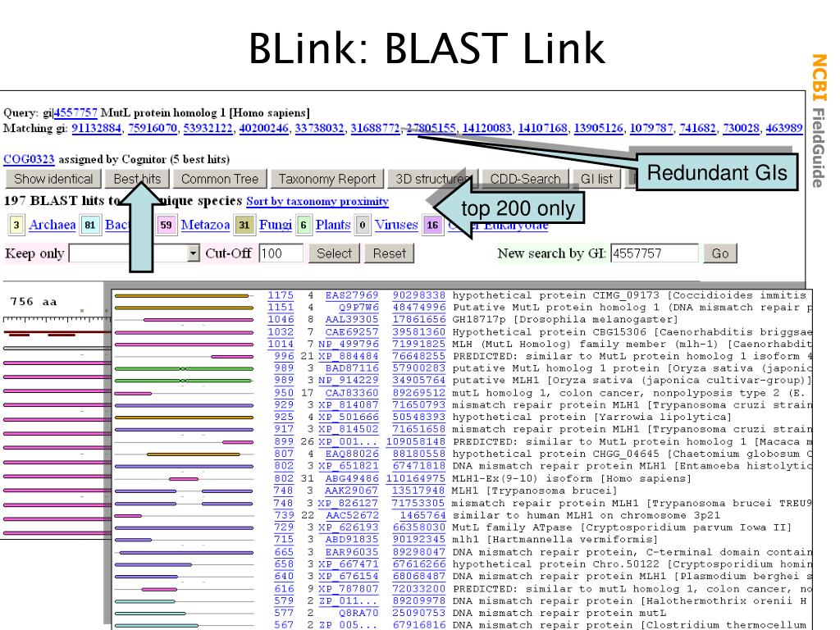Open matching GI 463989 link
840x630 pixels.
pyautogui.click(x=784, y=129)
